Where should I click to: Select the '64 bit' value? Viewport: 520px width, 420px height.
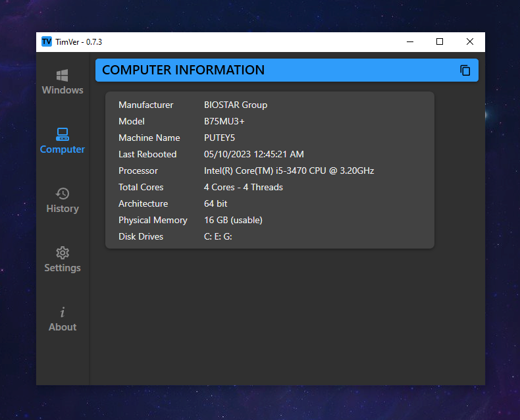tap(215, 203)
